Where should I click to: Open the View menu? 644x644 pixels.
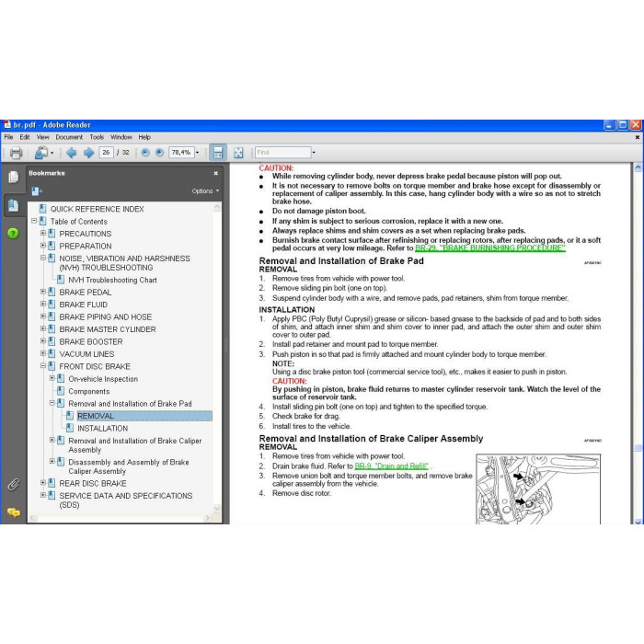click(x=42, y=137)
